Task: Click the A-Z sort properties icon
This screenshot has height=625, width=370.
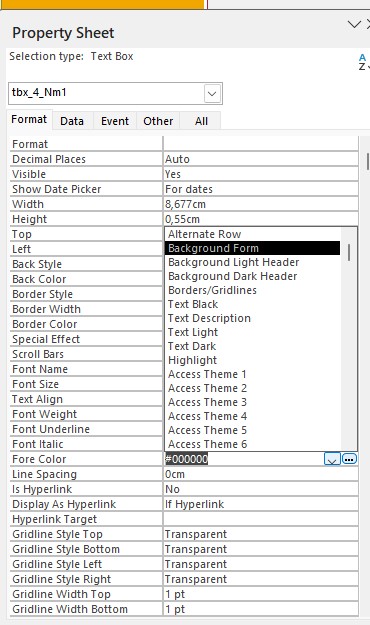Action: tap(364, 62)
